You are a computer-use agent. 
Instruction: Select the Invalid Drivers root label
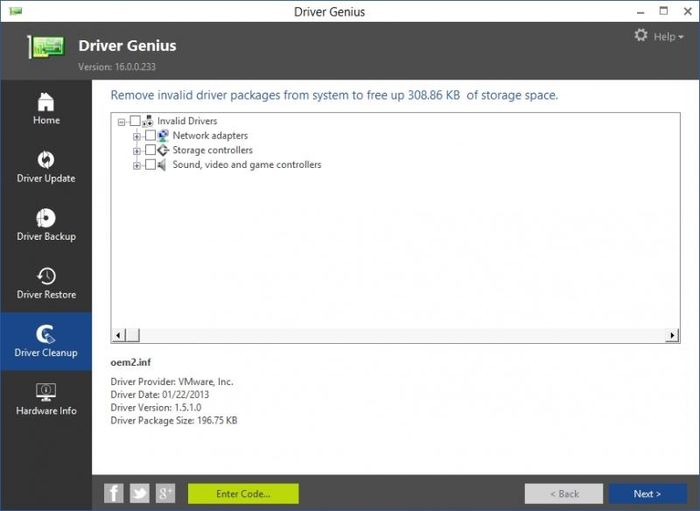187,121
